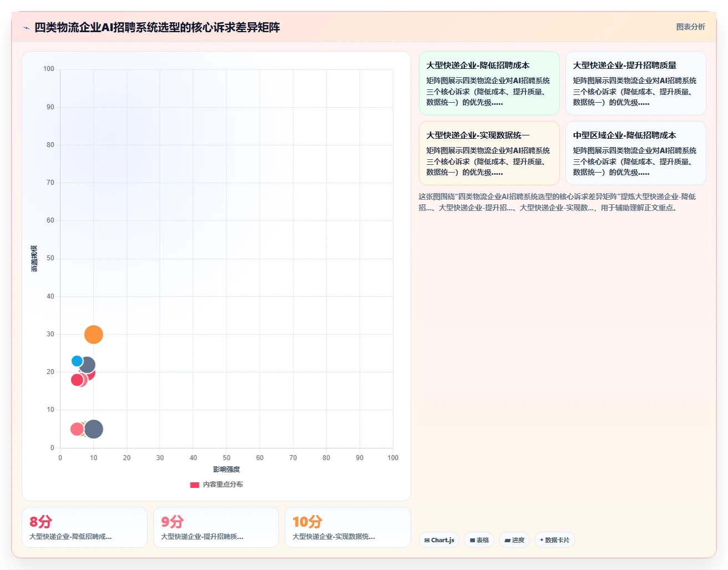Click the 9分 score card
728x570 pixels.
[216, 527]
